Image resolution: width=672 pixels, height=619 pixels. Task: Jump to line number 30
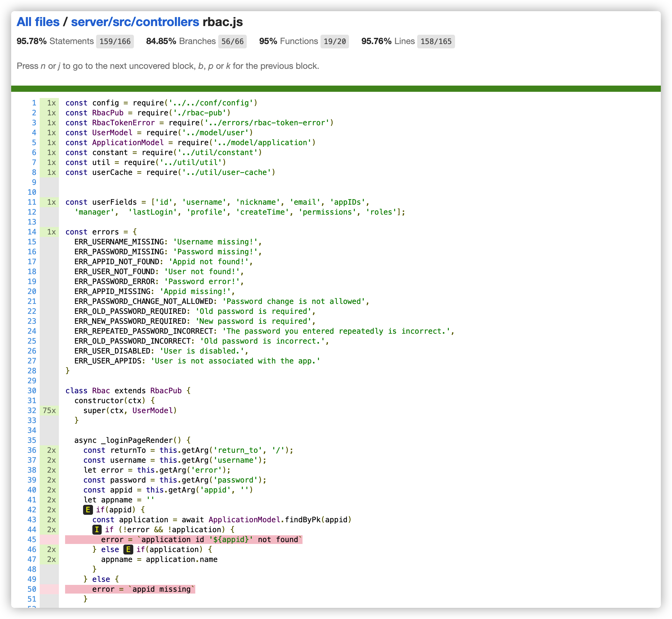pyautogui.click(x=32, y=390)
